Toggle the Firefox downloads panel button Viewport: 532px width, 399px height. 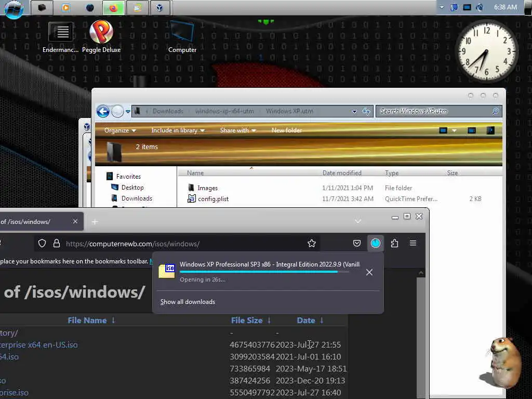pos(376,243)
